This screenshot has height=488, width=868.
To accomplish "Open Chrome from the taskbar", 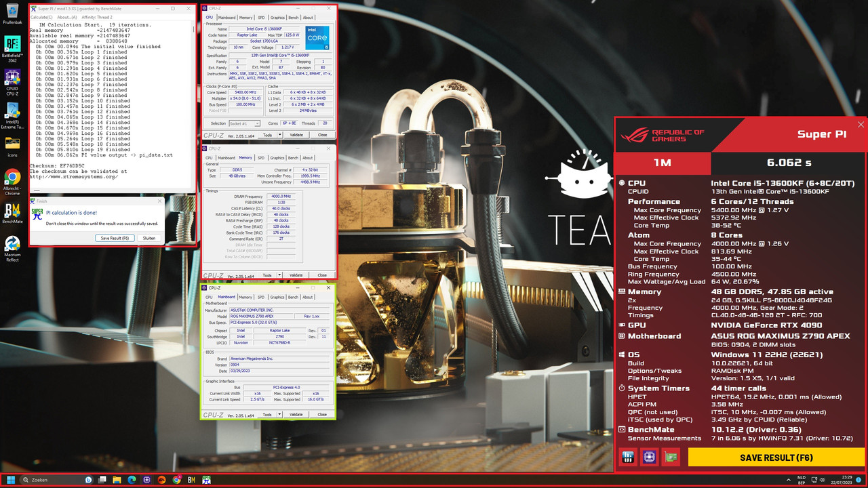I will [177, 480].
